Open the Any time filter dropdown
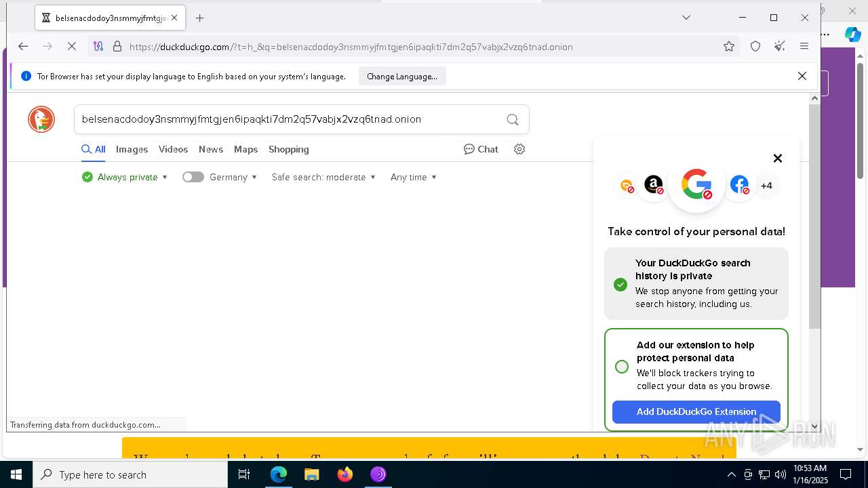Image resolution: width=868 pixels, height=488 pixels. click(414, 177)
